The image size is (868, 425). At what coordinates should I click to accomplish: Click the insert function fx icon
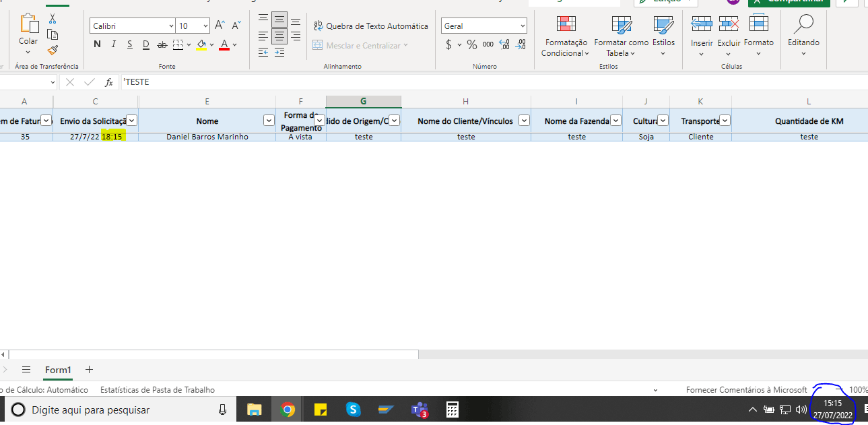coord(109,82)
